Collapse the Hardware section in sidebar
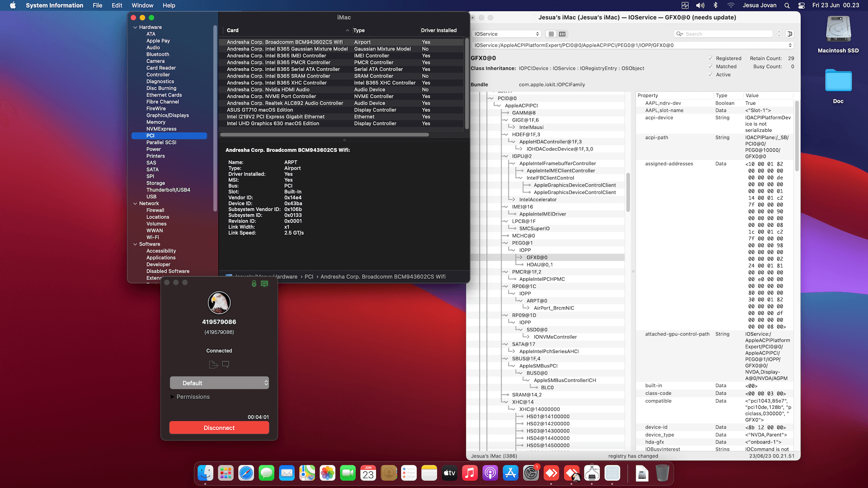 [x=135, y=27]
